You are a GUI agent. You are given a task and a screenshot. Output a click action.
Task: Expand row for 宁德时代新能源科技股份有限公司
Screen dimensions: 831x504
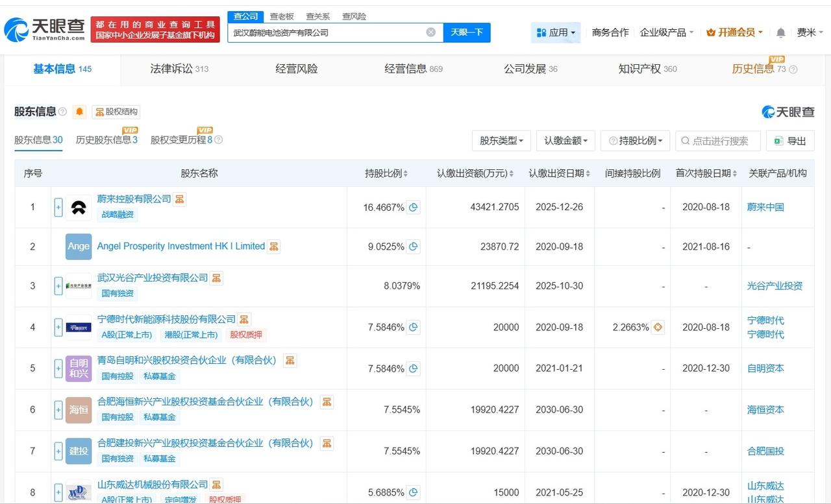point(58,328)
